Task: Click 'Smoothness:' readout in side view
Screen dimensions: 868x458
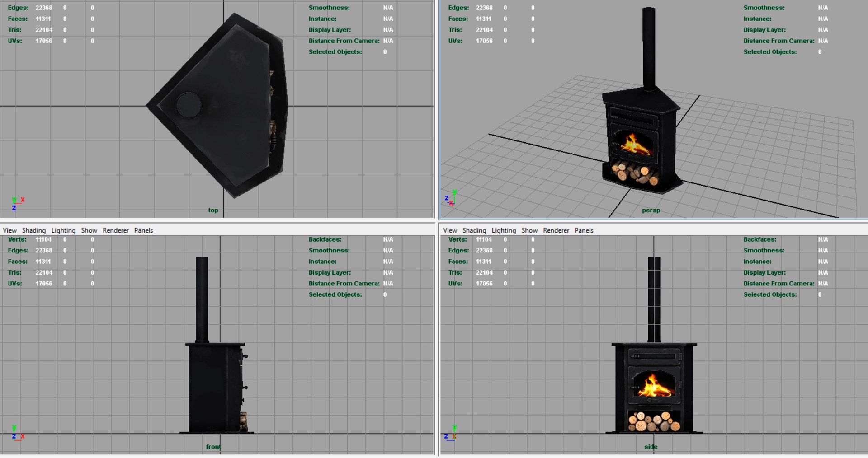Action: pos(764,250)
